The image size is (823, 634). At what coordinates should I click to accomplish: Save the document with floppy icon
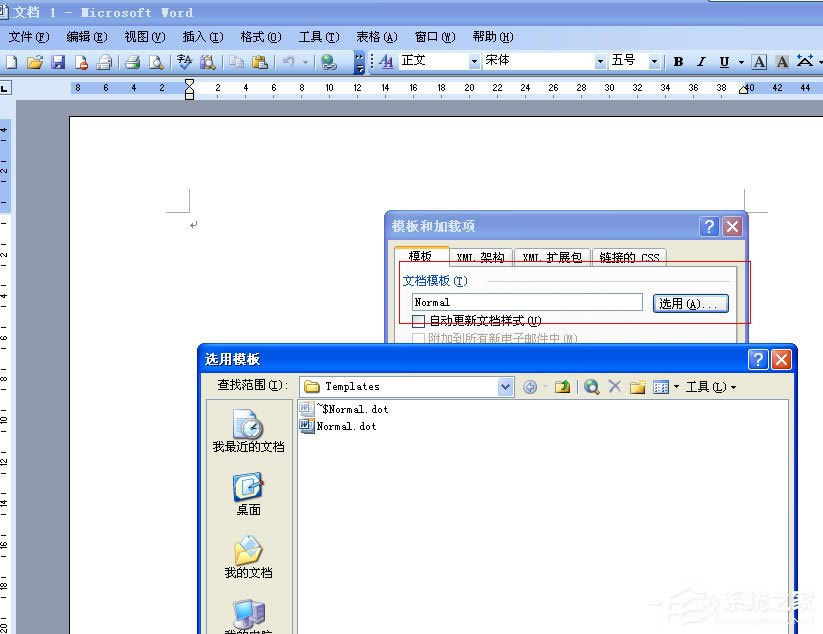coord(58,62)
